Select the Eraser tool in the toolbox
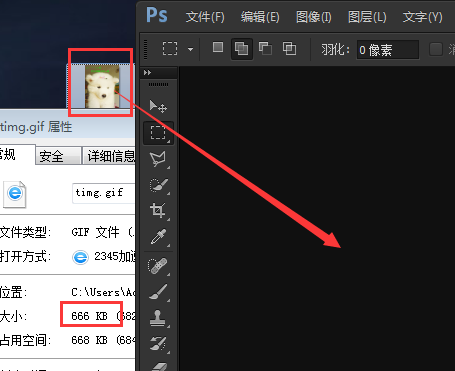 159,367
